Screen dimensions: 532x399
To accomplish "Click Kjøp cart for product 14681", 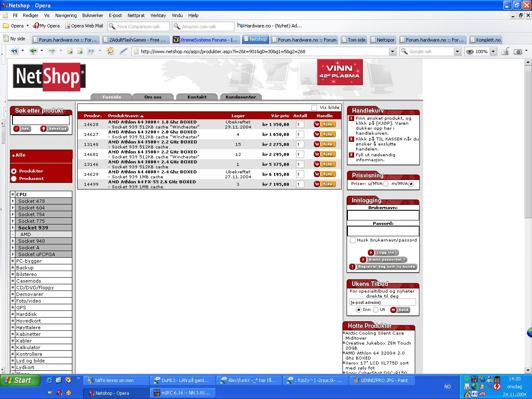I will tap(325, 154).
